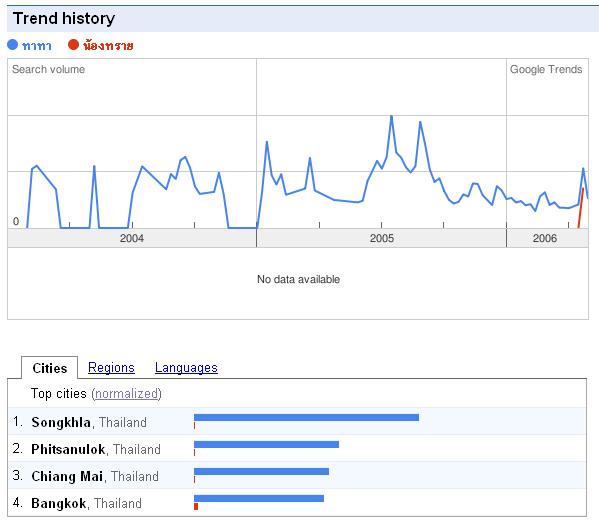Screen dimensions: 599x528
Task: Select the blue Thai search term label
Action: click(x=37, y=46)
